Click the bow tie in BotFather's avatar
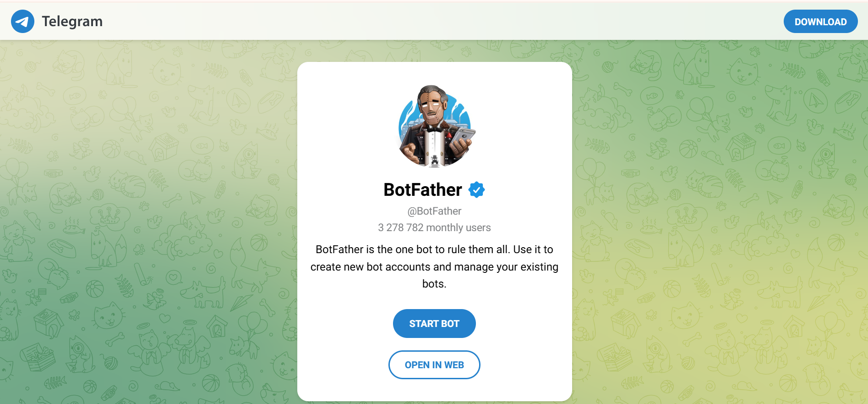Viewport: 868px width, 404px height. [x=433, y=129]
